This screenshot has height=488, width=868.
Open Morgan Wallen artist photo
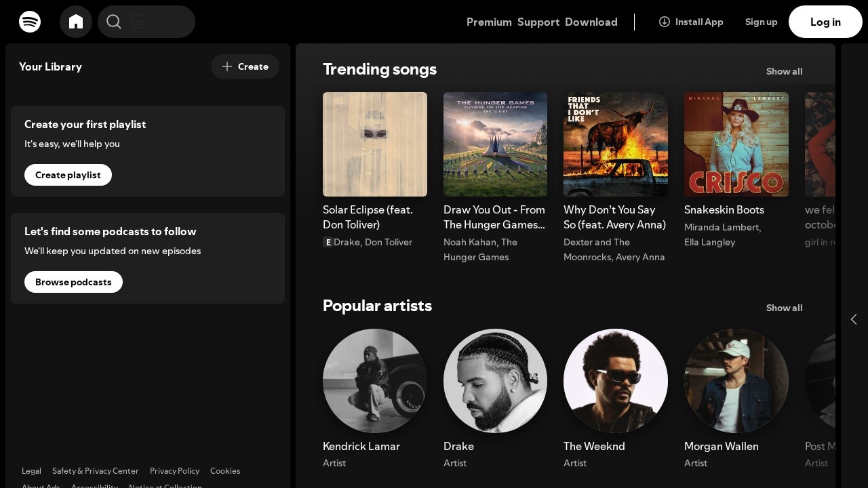[x=736, y=381]
